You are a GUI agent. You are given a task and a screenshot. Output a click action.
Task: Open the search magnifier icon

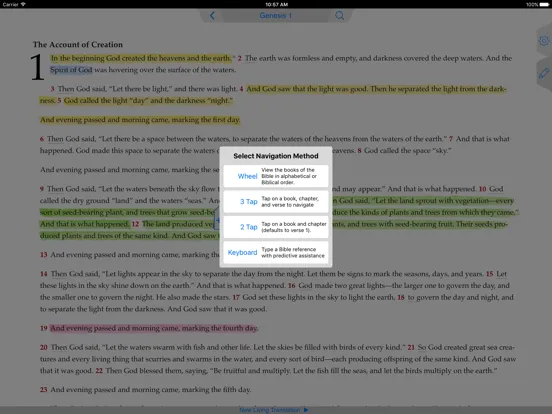coord(340,15)
